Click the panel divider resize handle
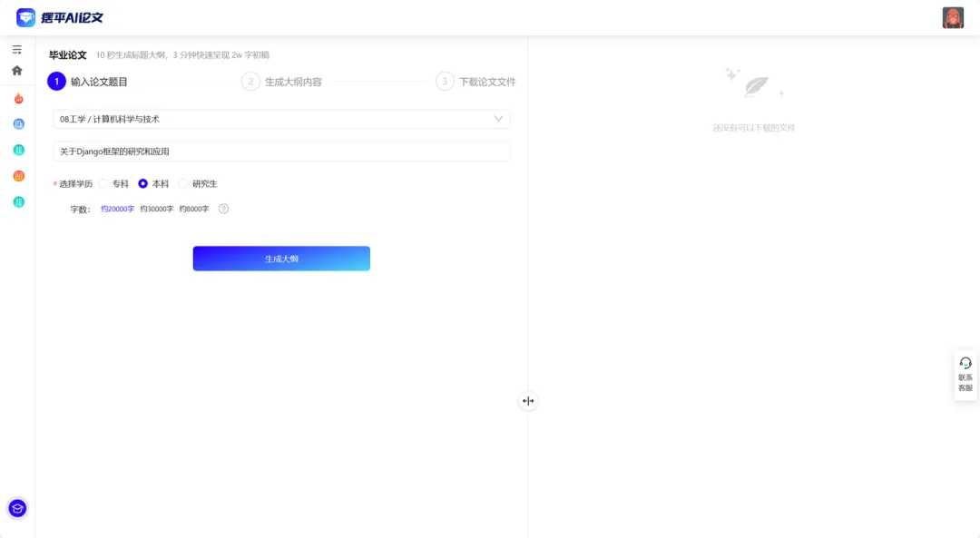980x538 pixels. click(x=528, y=400)
